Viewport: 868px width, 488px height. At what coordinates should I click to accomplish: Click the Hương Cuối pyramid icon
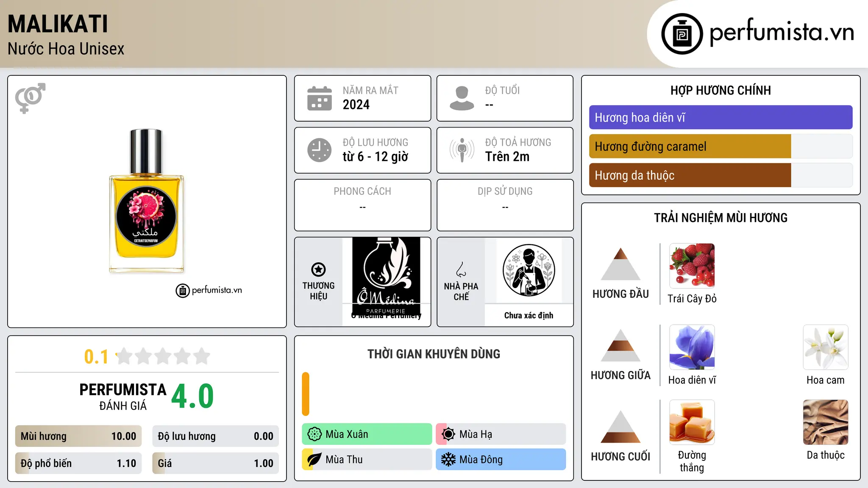(620, 427)
